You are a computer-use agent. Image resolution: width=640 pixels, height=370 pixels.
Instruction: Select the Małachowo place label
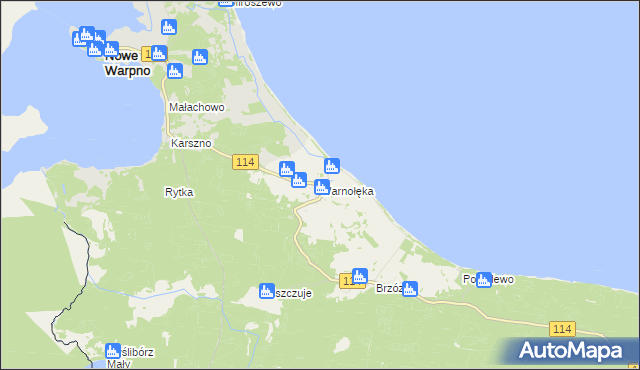point(197,107)
